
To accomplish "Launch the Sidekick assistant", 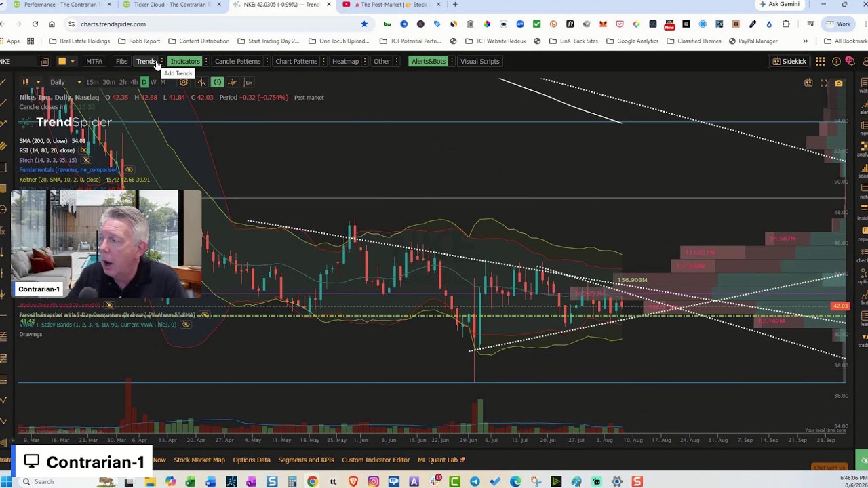I will [x=789, y=61].
